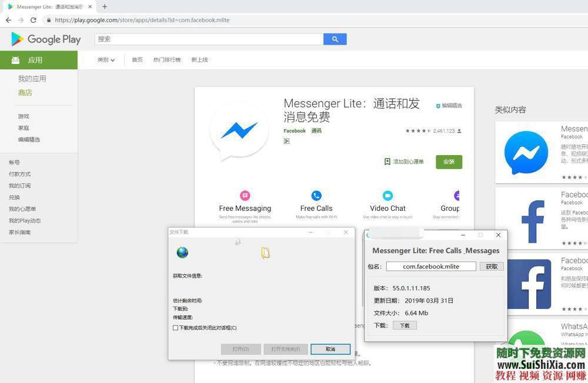Select 商店 in the sidebar
588x383 pixels.
25,93
